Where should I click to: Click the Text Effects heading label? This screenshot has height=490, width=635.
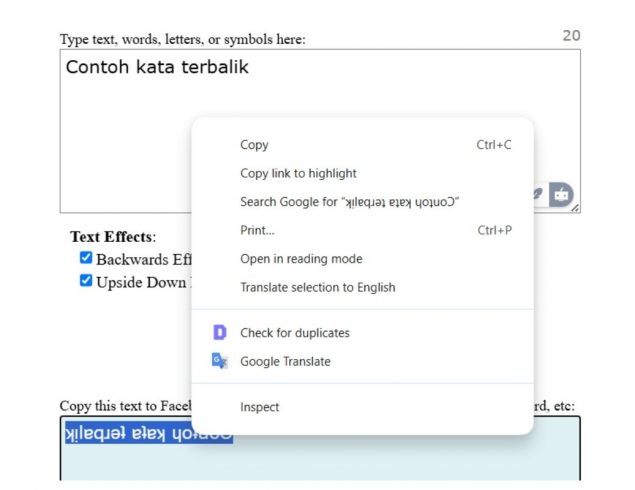click(112, 237)
